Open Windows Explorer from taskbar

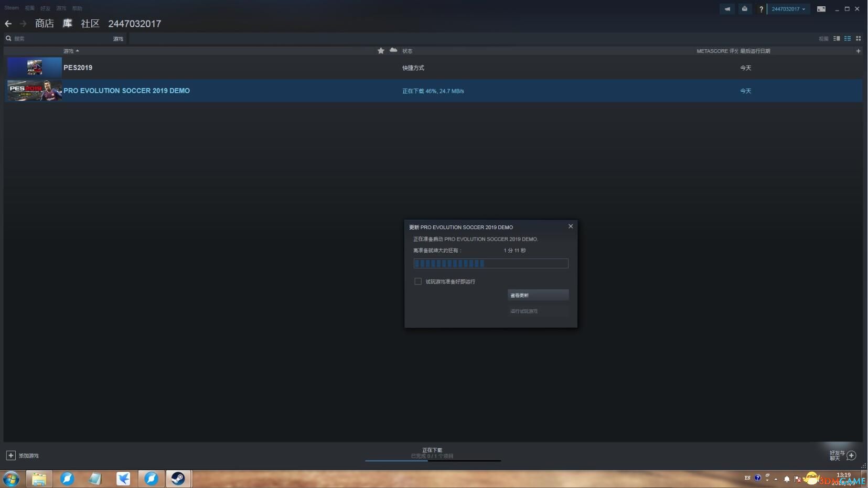39,479
